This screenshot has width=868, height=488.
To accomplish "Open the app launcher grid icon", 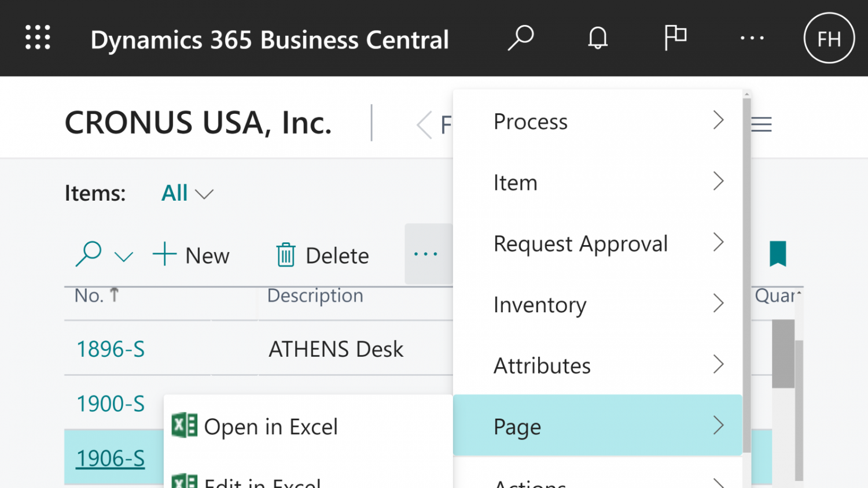I will click(37, 37).
